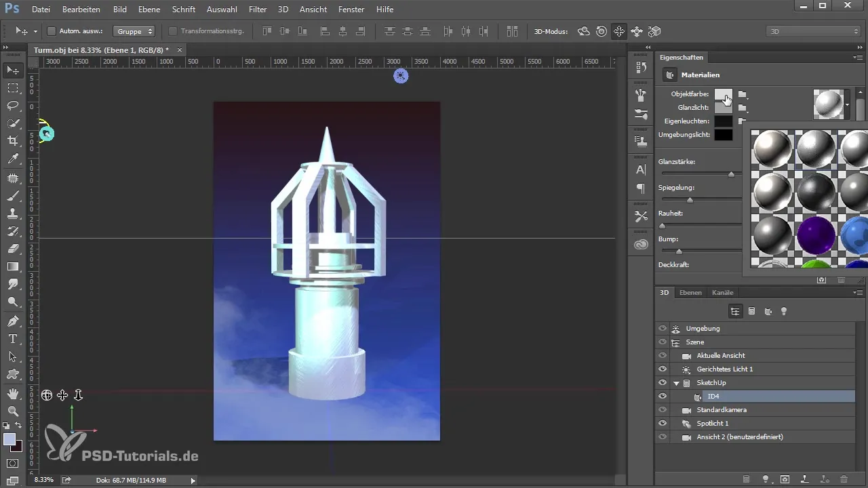Screen dimensions: 868x488
Task: Select the Quick Selection tool
Action: click(13, 123)
